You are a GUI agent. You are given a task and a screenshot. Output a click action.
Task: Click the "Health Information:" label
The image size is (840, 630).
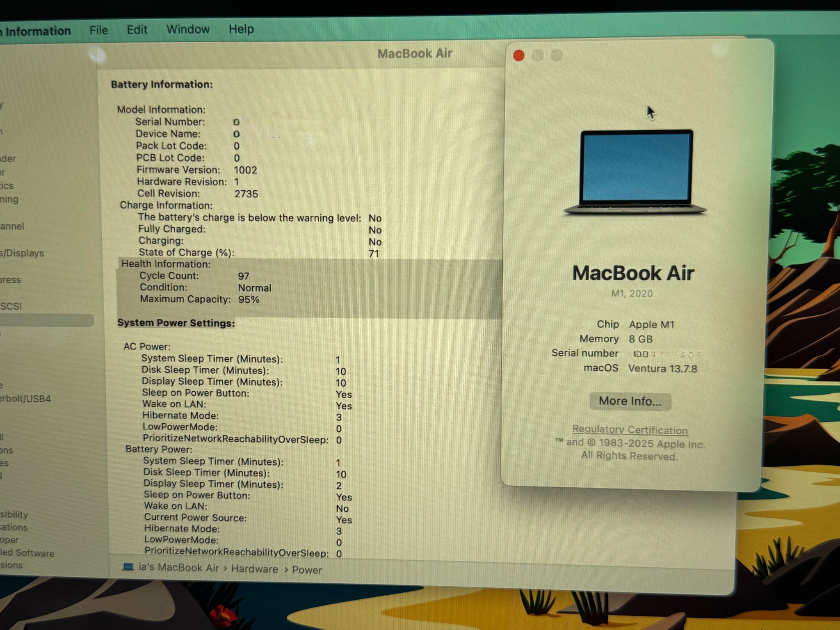pyautogui.click(x=166, y=264)
